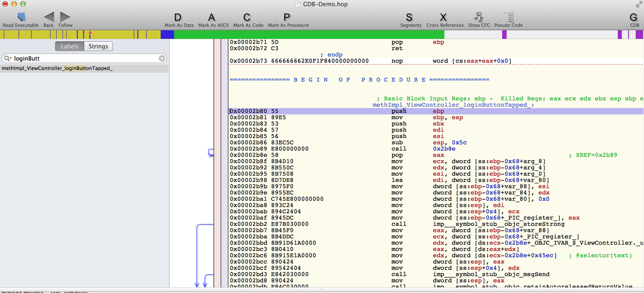
Task: Open the Segments list
Action: (x=410, y=17)
